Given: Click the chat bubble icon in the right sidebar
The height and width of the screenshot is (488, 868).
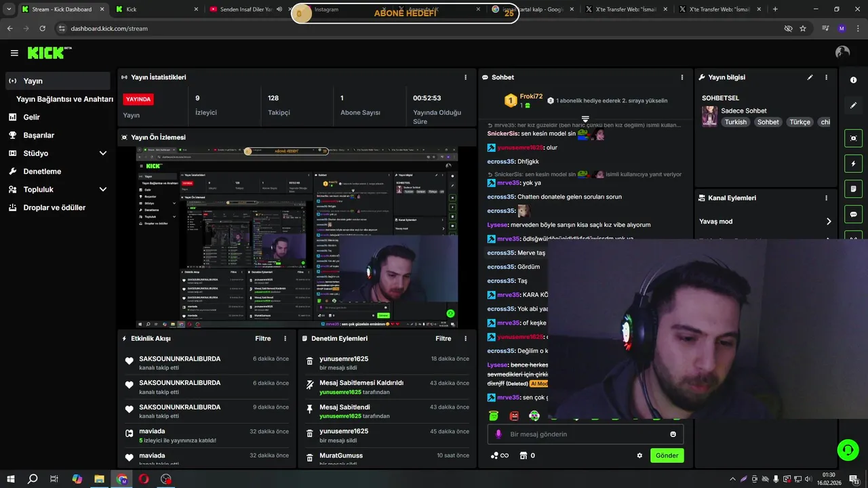Looking at the screenshot, I should point(853,214).
